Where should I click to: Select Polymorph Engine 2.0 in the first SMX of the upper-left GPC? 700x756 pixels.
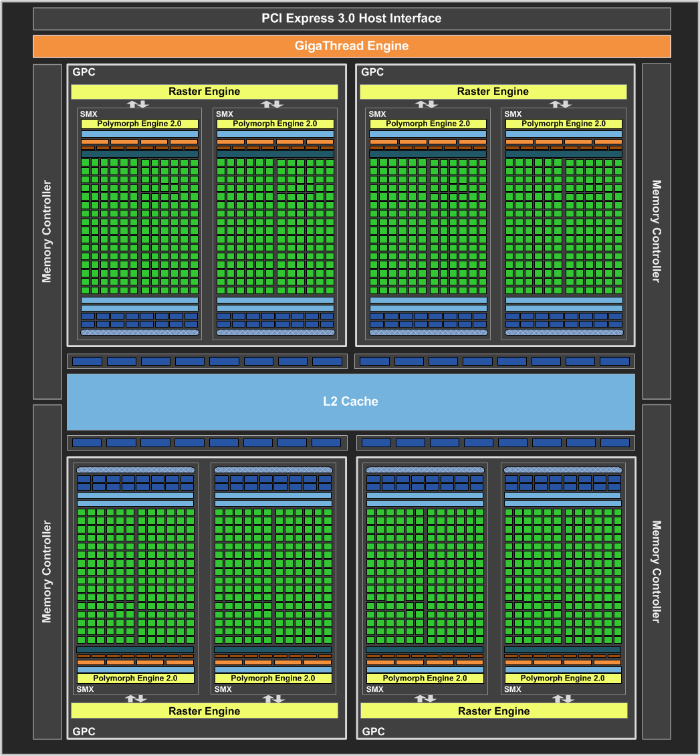coord(139,124)
